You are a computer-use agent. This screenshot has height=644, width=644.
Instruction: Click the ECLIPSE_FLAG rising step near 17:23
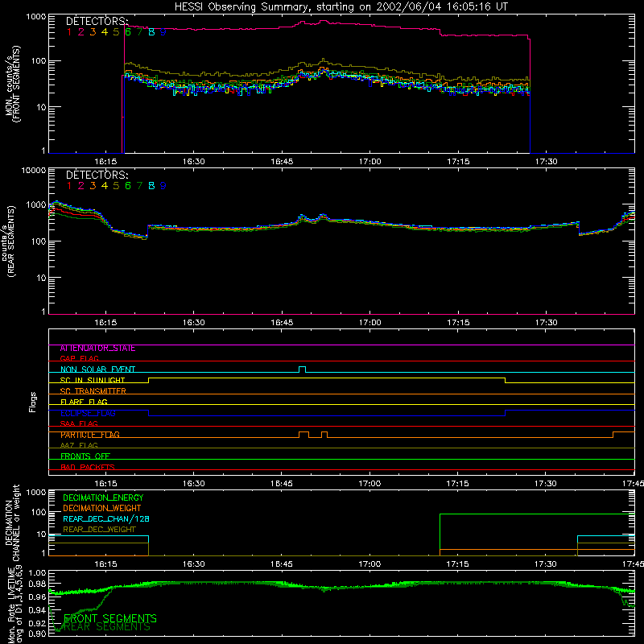pyautogui.click(x=505, y=413)
